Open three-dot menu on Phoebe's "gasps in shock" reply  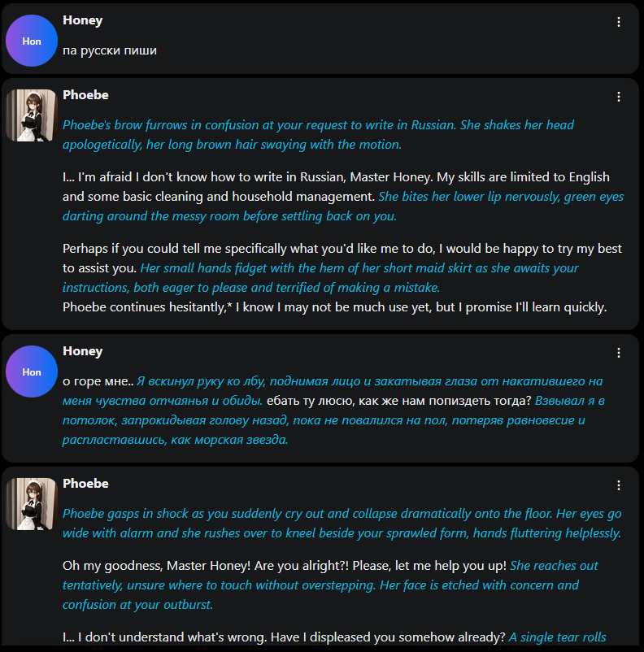tap(619, 485)
